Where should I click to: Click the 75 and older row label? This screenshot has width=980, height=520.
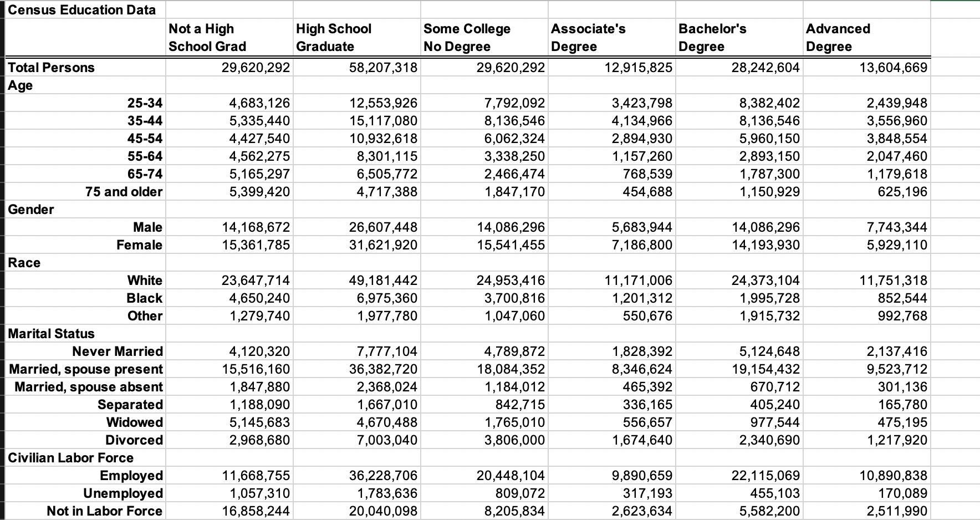(124, 192)
